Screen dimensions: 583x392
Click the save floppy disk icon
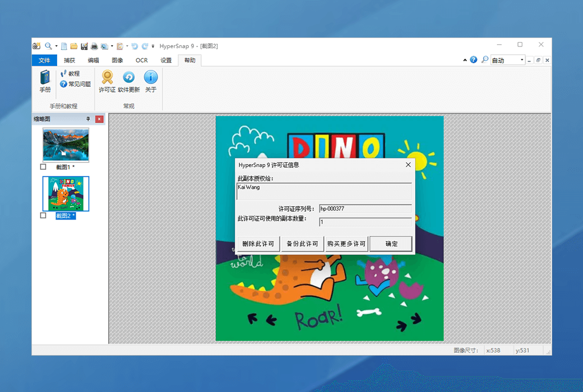(84, 46)
